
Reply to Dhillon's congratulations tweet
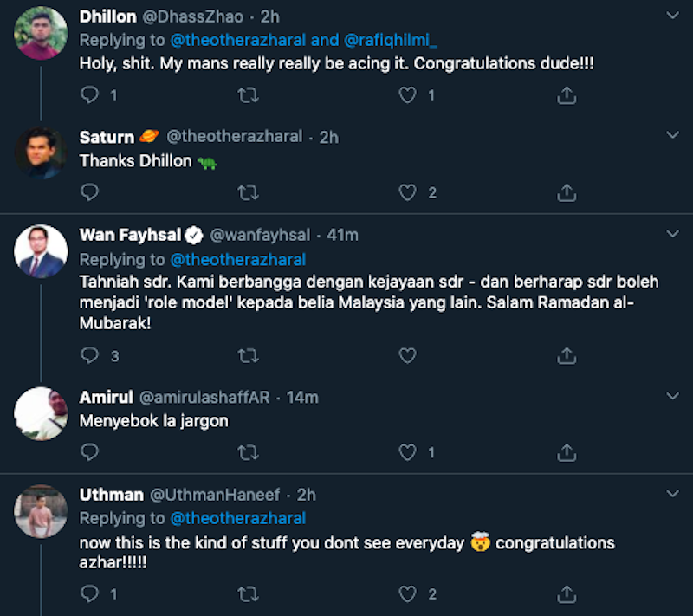click(x=89, y=95)
